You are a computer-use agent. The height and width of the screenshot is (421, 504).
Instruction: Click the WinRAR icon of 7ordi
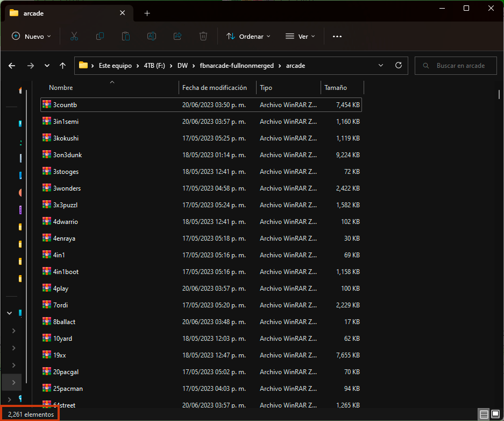click(x=47, y=305)
